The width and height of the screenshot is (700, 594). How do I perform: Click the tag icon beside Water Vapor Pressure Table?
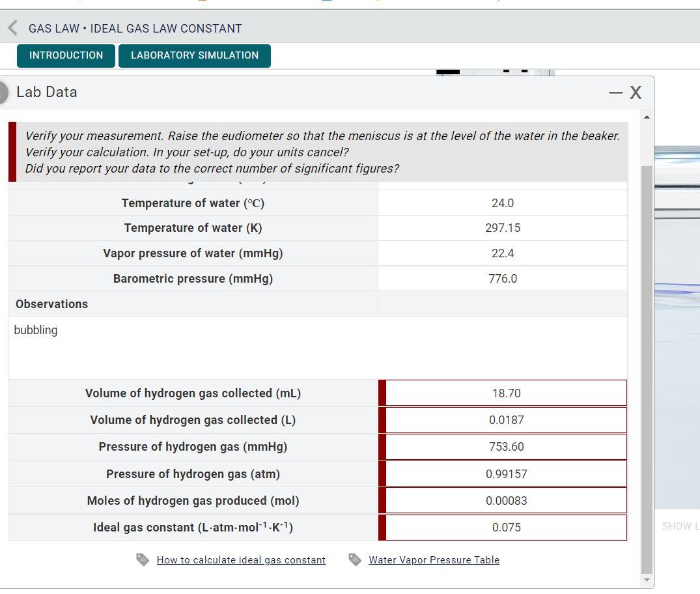click(356, 559)
